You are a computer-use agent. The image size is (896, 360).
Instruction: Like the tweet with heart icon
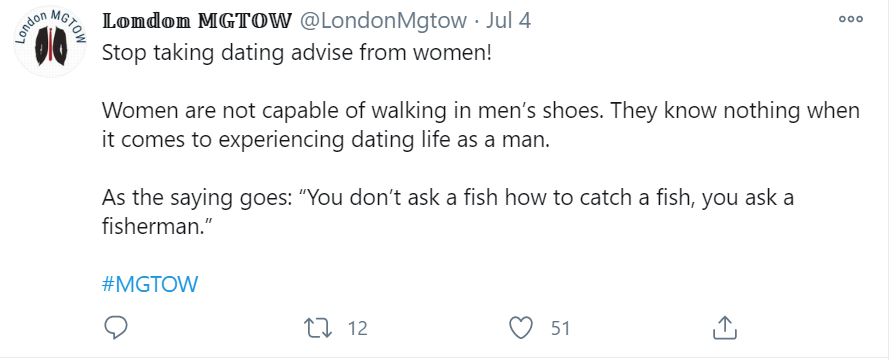pos(521,329)
